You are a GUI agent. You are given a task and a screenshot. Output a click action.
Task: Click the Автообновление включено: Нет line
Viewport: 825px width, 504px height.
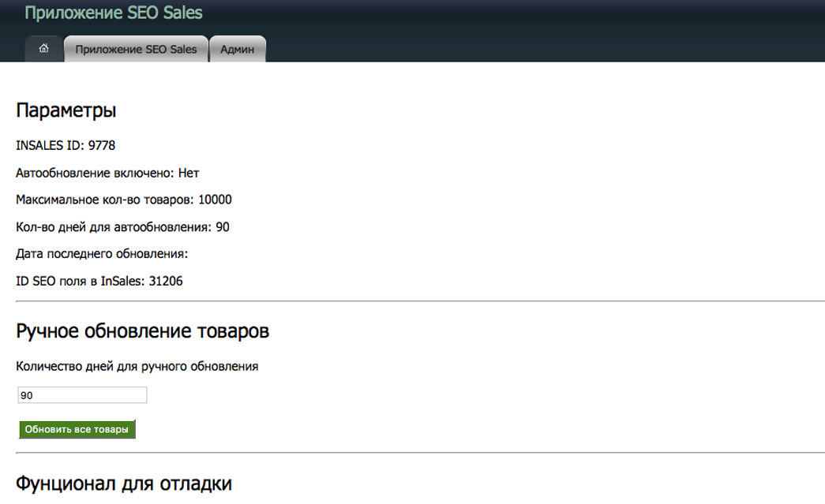pos(107,173)
